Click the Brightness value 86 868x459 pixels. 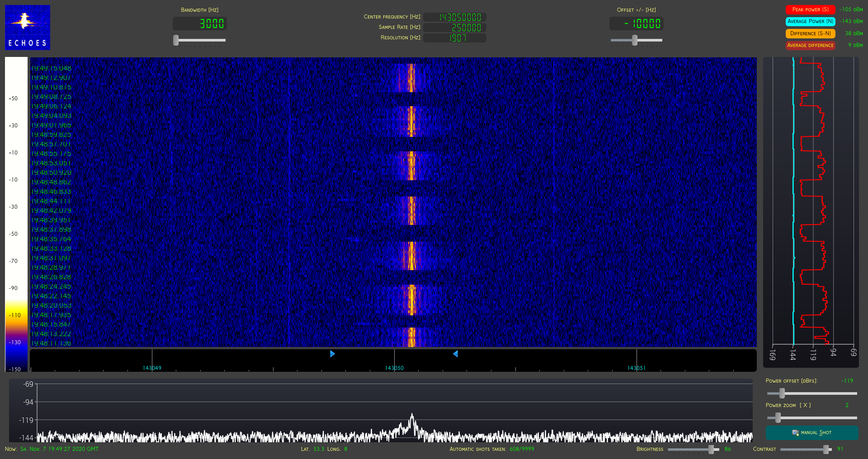pos(728,449)
